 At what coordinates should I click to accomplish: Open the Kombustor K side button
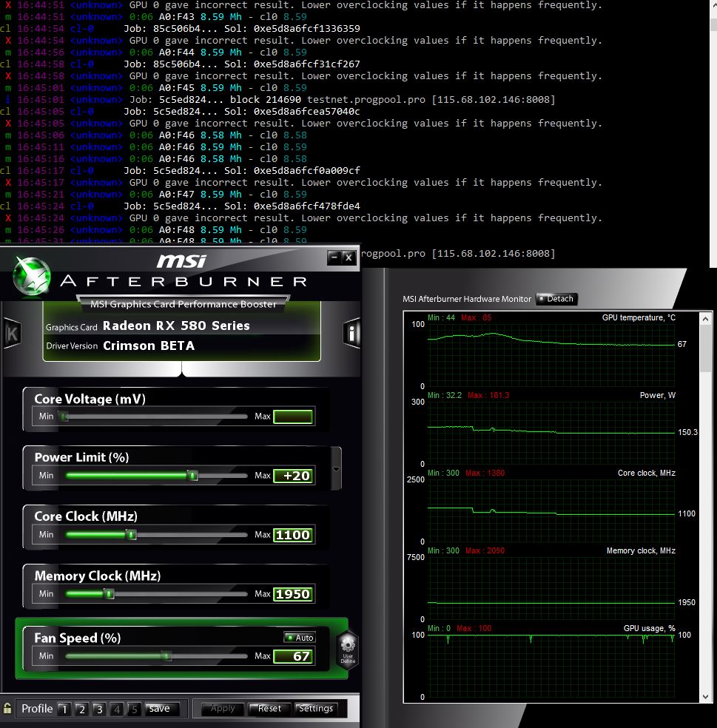12,333
